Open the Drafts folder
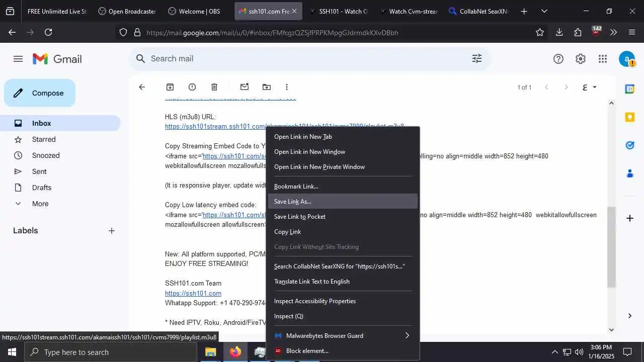Viewport: 644px width, 362px height. click(x=60, y=188)
